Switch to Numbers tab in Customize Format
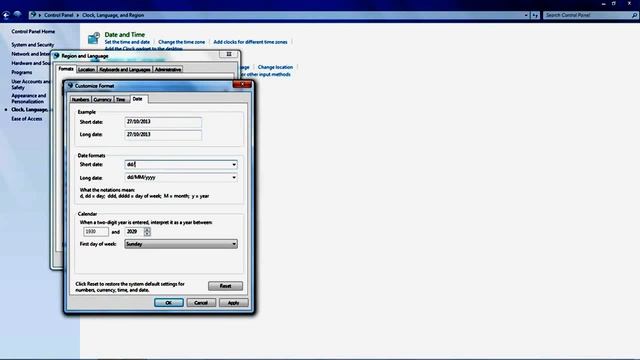The width and height of the screenshot is (640, 360). [x=80, y=100]
